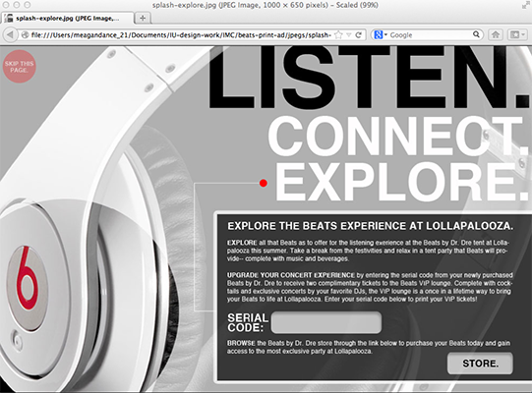The height and width of the screenshot is (393, 532).
Task: Click the red dot beside EXPLORE
Action: pos(264,183)
